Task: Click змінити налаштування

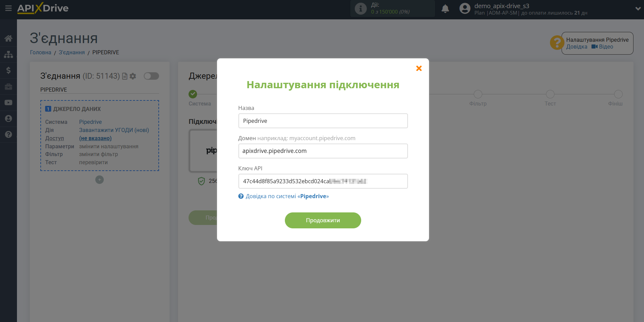Action: coord(109,146)
